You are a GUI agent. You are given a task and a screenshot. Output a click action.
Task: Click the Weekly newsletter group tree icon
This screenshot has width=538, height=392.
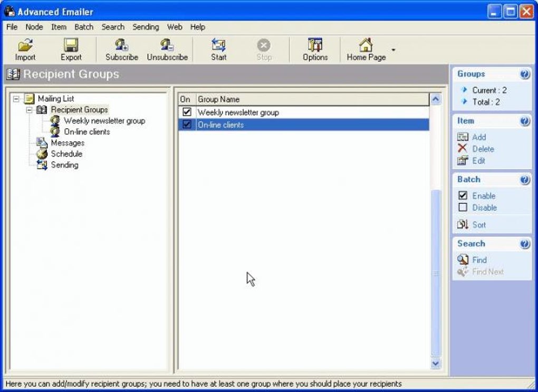[x=54, y=120]
